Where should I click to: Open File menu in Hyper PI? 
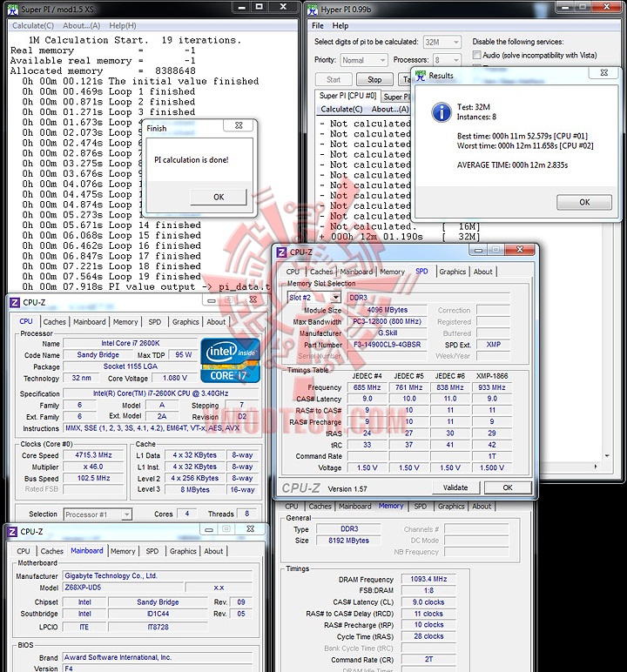pyautogui.click(x=317, y=26)
